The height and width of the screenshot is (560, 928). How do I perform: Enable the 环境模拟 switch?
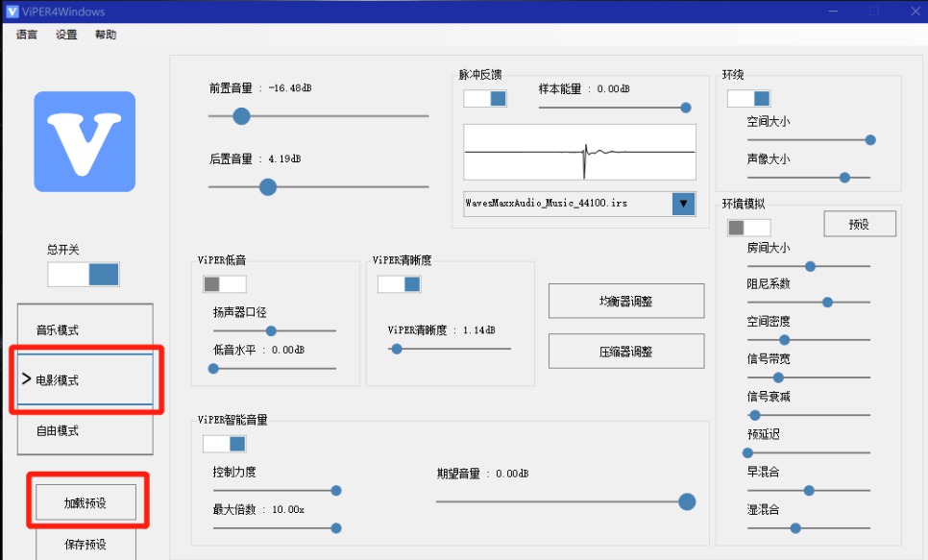click(748, 228)
